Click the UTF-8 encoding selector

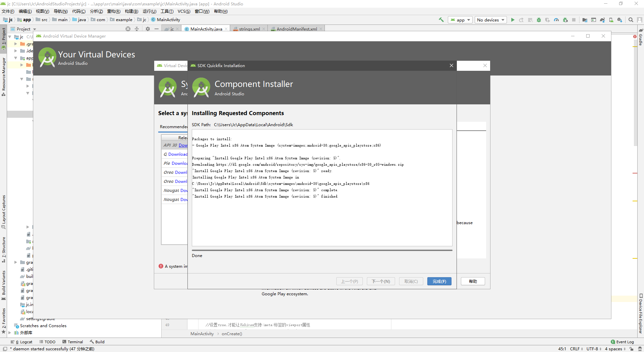[x=594, y=349]
